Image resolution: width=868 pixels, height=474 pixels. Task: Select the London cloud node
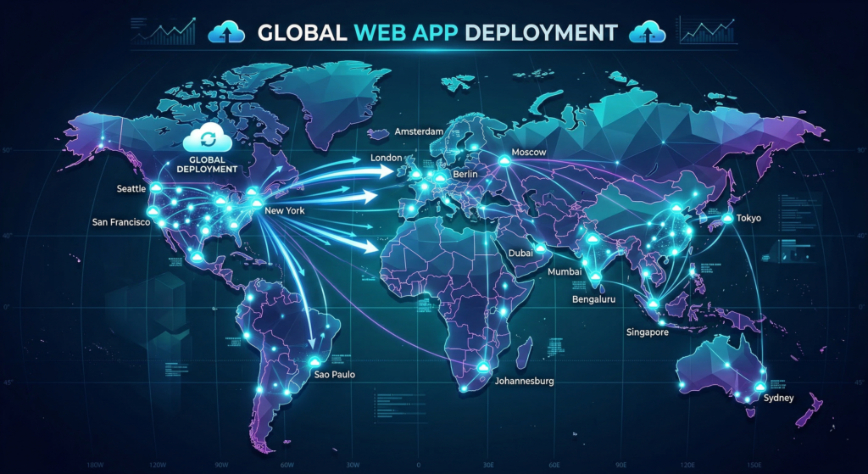415,174
